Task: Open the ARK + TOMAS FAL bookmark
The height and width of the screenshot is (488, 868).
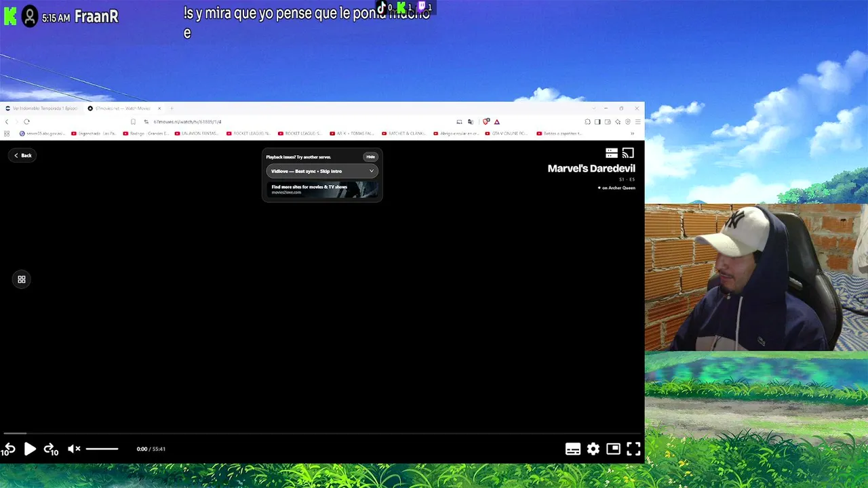Action: [351, 134]
